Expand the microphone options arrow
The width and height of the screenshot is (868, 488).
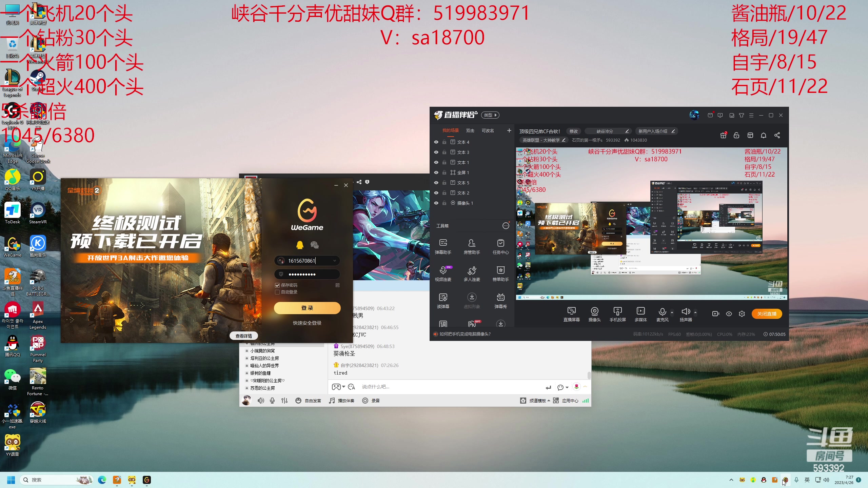coord(672,312)
